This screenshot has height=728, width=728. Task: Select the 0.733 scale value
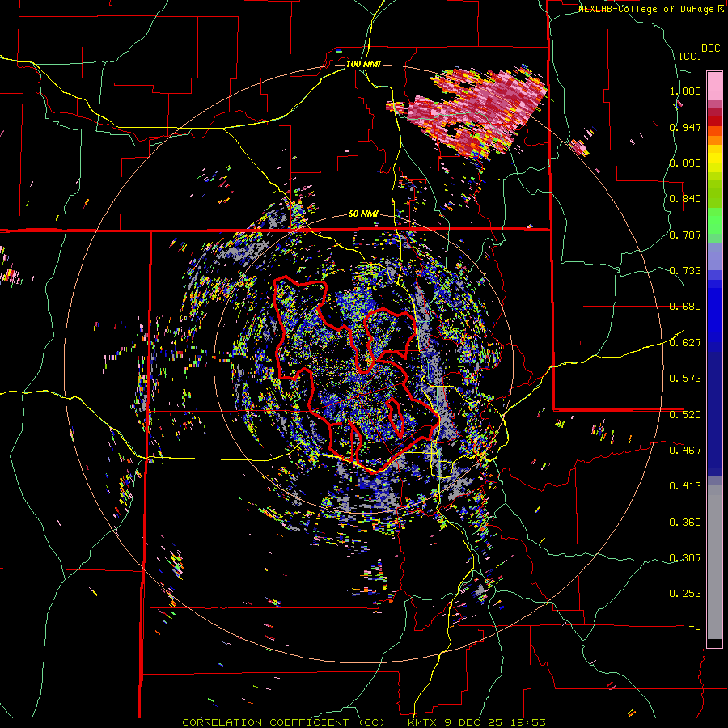[685, 271]
